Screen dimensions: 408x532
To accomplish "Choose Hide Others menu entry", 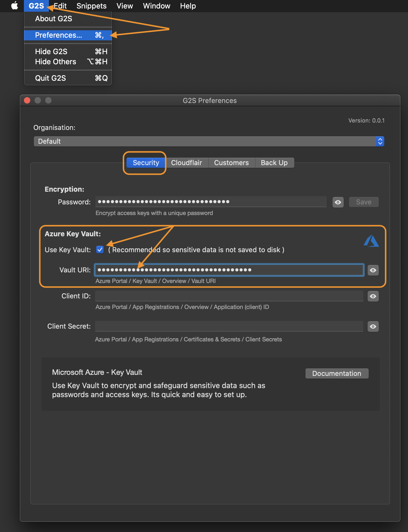I will pos(68,62).
